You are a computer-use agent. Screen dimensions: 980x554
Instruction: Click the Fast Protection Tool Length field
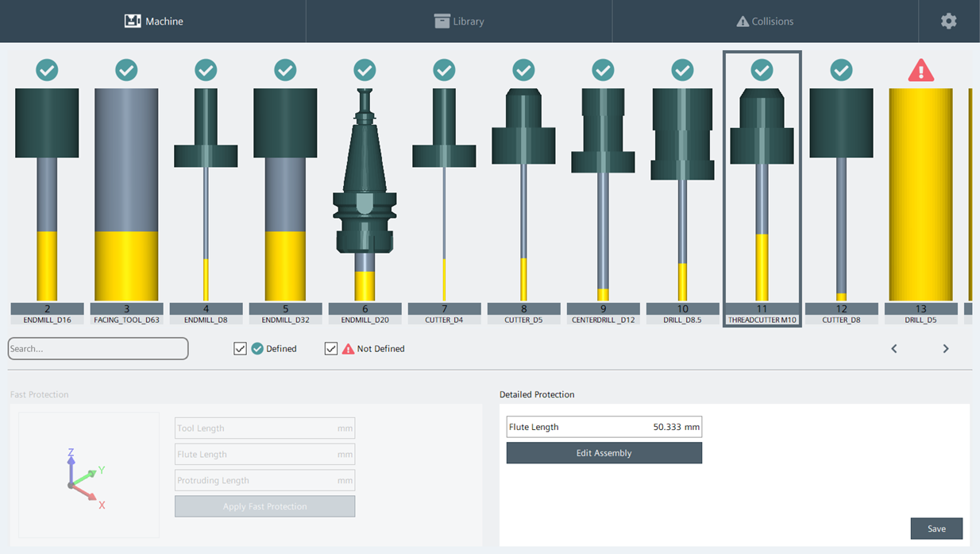click(264, 428)
